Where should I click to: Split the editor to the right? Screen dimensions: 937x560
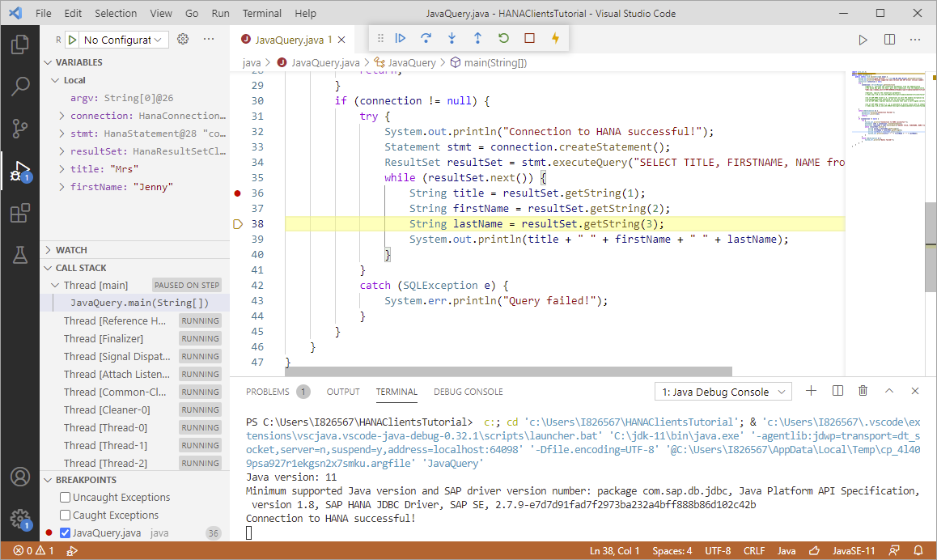(889, 40)
